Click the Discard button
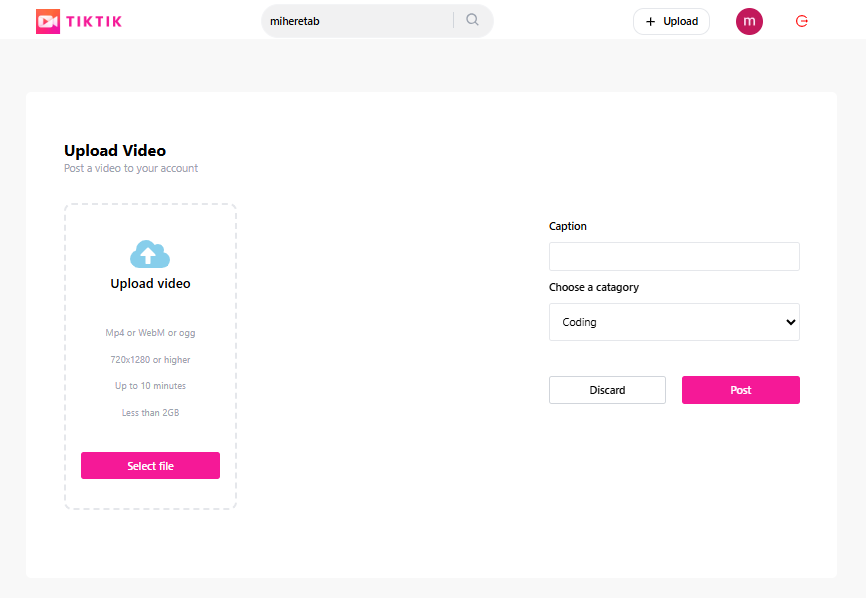This screenshot has width=866, height=598. pyautogui.click(x=607, y=390)
